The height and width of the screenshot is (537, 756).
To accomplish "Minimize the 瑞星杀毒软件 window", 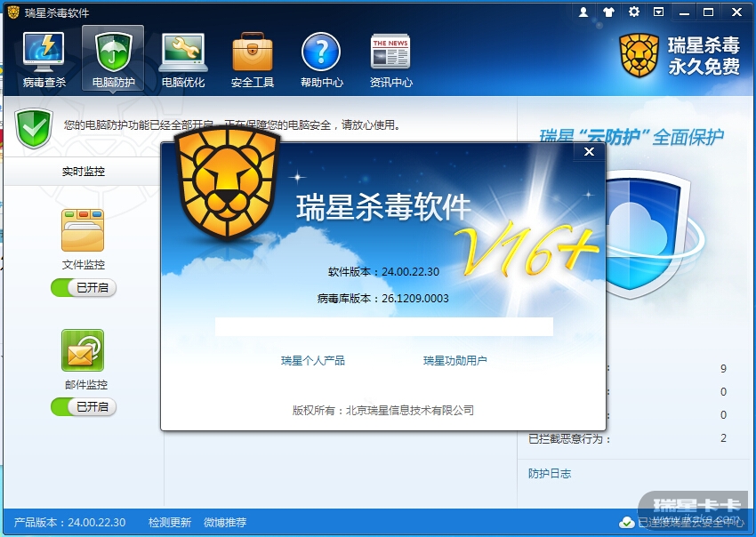I will click(684, 12).
